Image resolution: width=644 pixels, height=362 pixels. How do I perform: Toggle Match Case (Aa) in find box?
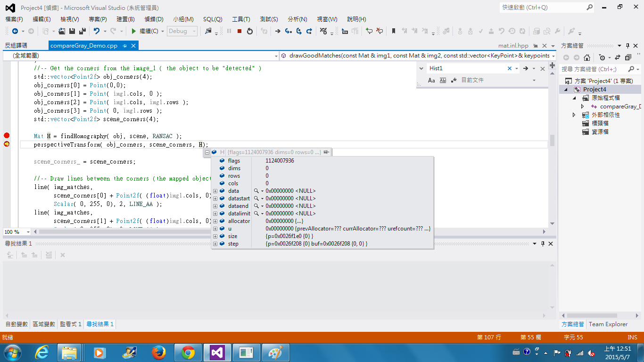pos(431,80)
